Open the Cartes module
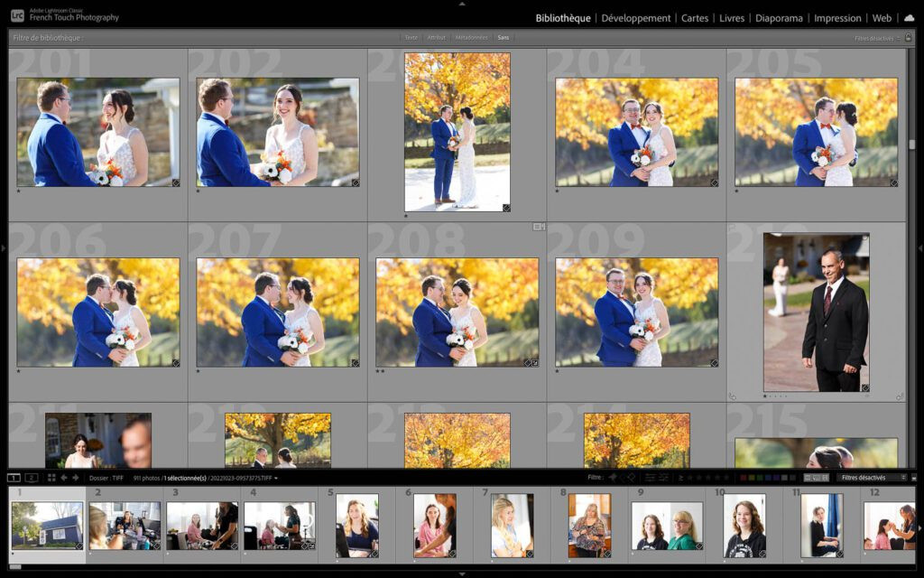This screenshot has height=578, width=924. [x=695, y=18]
